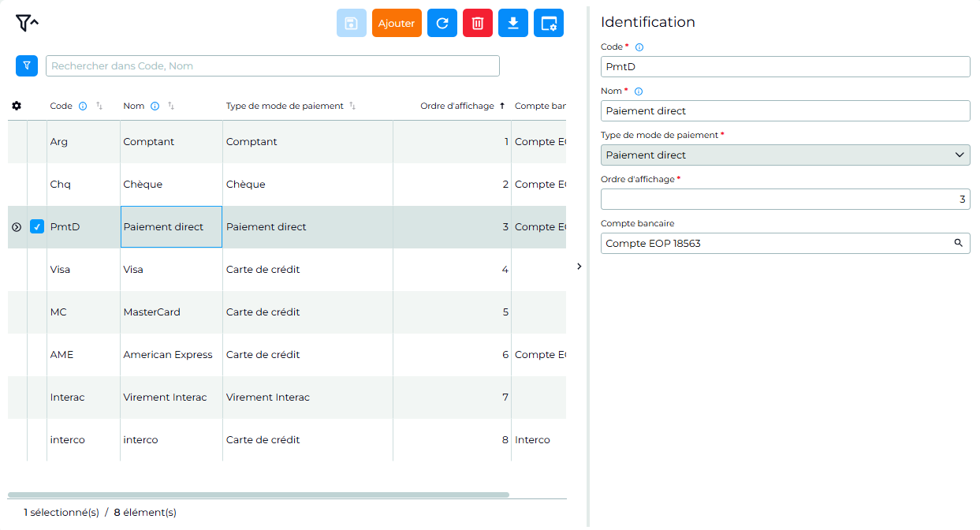
Task: Search Compte bancaire with magnifier icon
Action: [x=959, y=243]
